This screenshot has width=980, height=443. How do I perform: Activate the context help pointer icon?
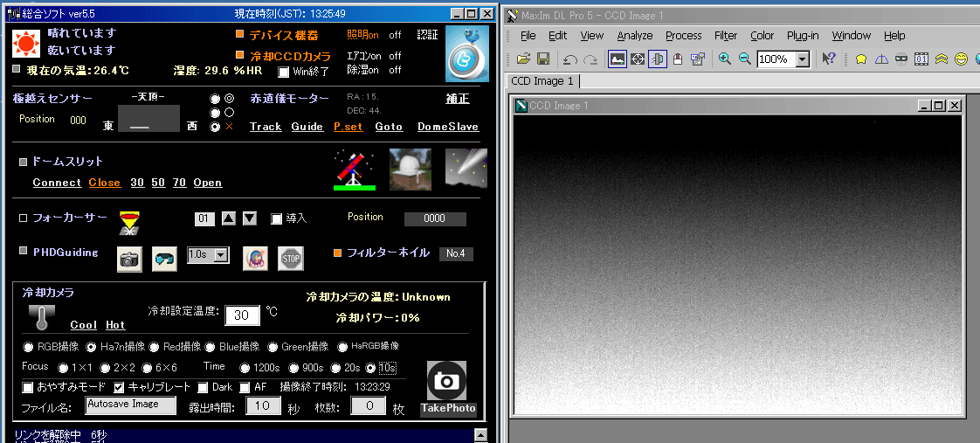(x=829, y=59)
